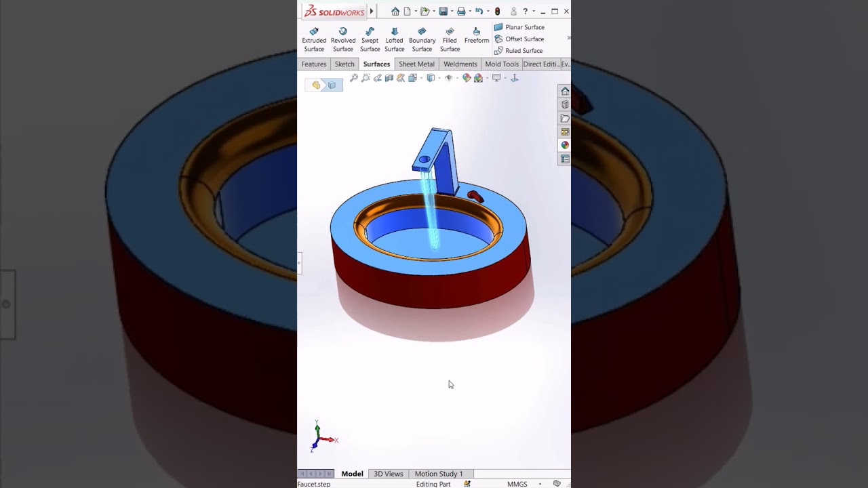
Task: Open the Sheet Metal tab
Action: pyautogui.click(x=416, y=64)
